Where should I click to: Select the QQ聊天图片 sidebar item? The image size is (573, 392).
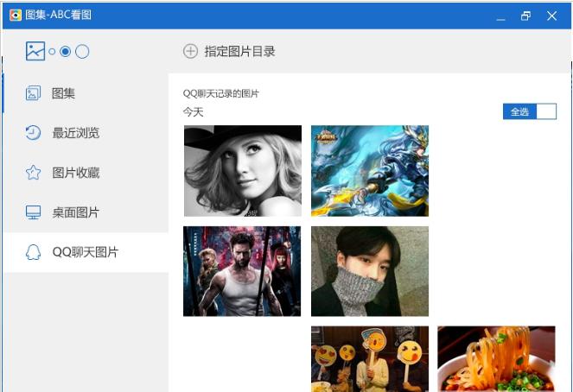click(x=86, y=252)
